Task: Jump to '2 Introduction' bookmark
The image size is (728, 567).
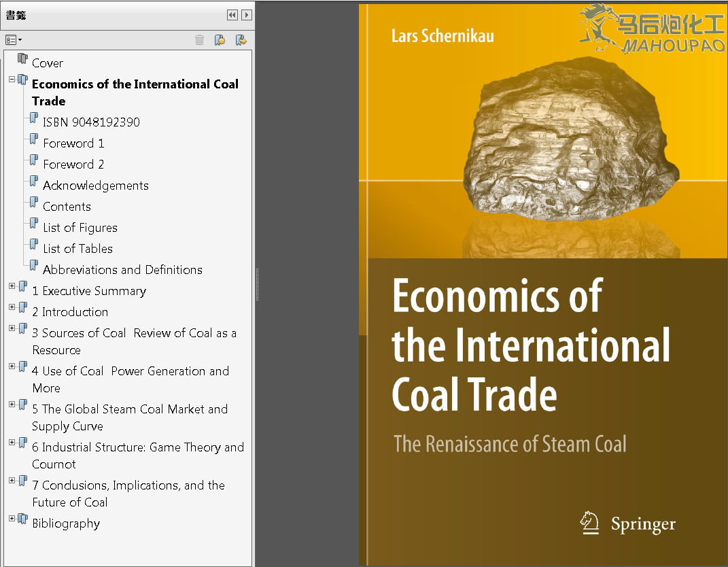Action: pyautogui.click(x=70, y=312)
